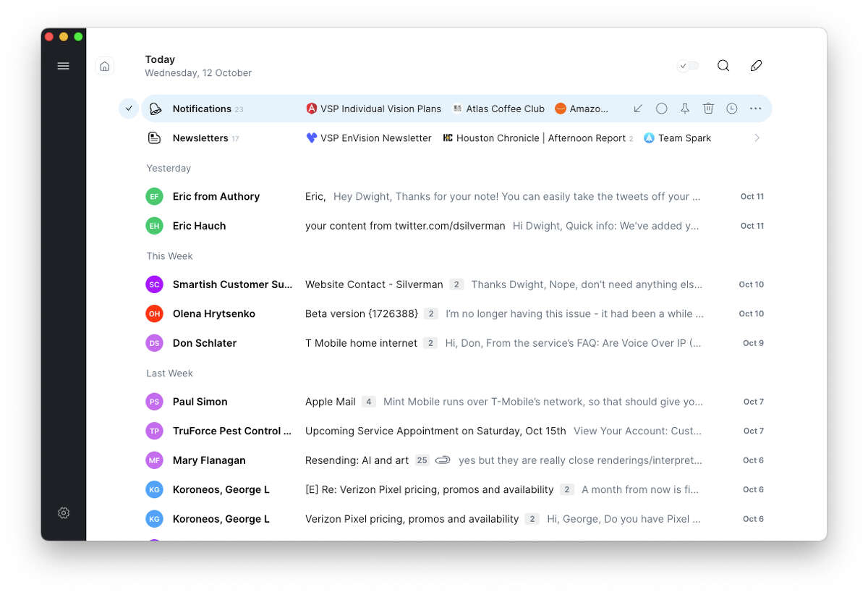Expand the Mary Flanagan attachment thread

[443, 460]
